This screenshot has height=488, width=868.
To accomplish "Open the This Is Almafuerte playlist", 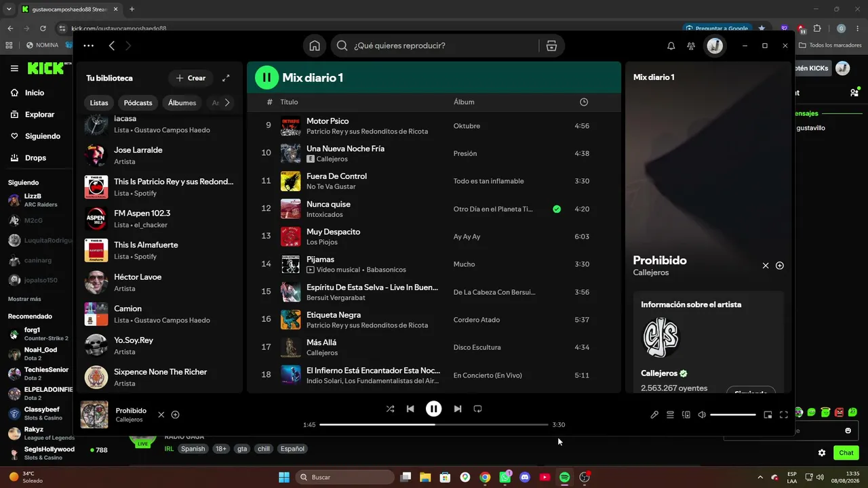I will [x=159, y=250].
